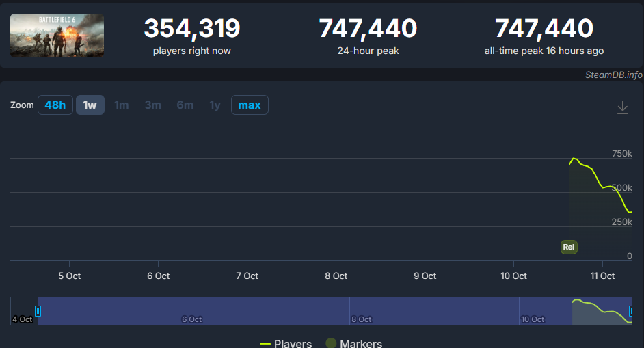Screen dimensions: 644x348
Task: Set zoom range to 1w
Action: tap(90, 105)
